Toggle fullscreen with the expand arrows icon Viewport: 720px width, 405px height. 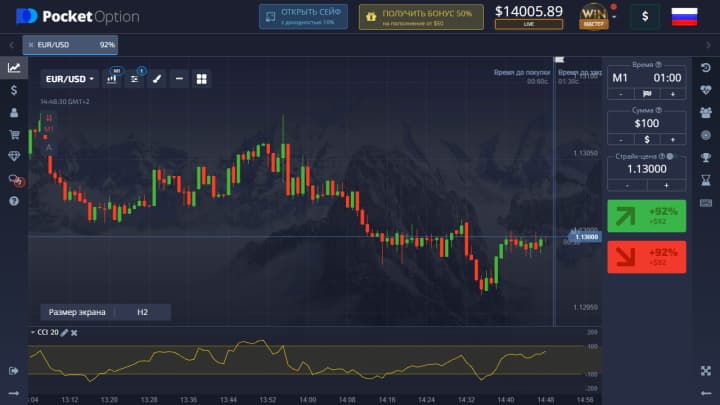(x=706, y=371)
